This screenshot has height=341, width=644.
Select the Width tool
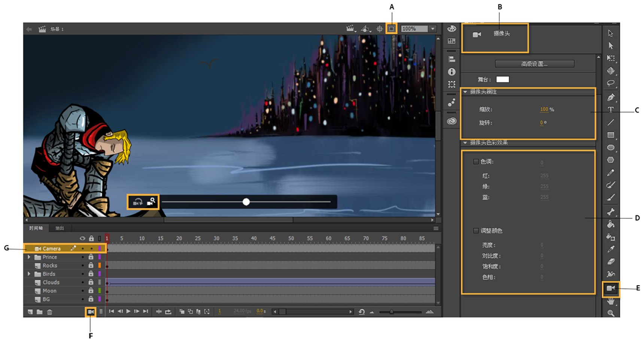pyautogui.click(x=611, y=274)
